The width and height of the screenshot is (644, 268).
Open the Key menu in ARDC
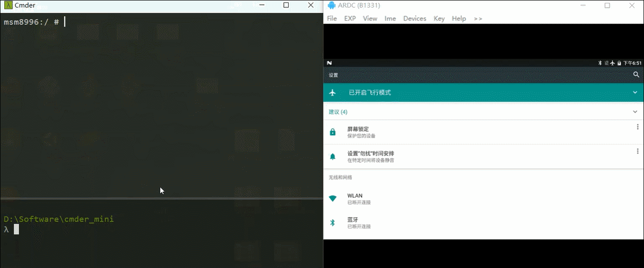(439, 18)
